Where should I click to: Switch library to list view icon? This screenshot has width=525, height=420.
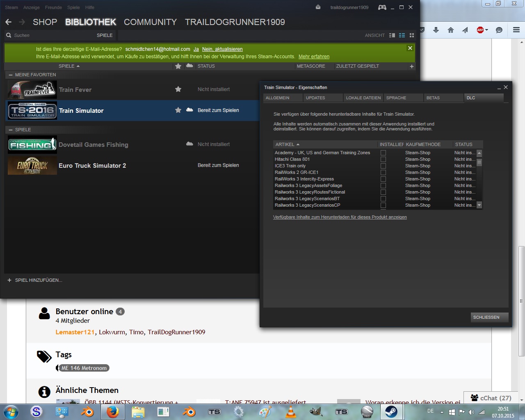pyautogui.click(x=402, y=35)
